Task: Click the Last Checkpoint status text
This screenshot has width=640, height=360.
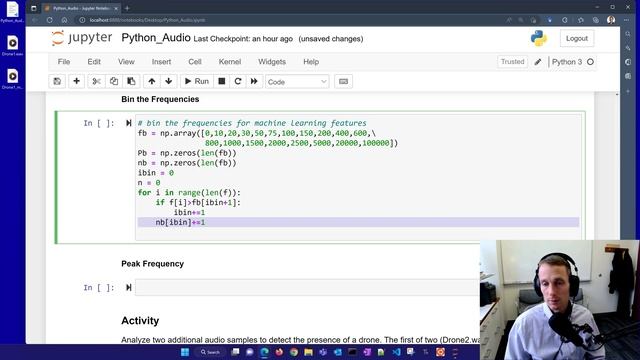Action: (x=243, y=39)
